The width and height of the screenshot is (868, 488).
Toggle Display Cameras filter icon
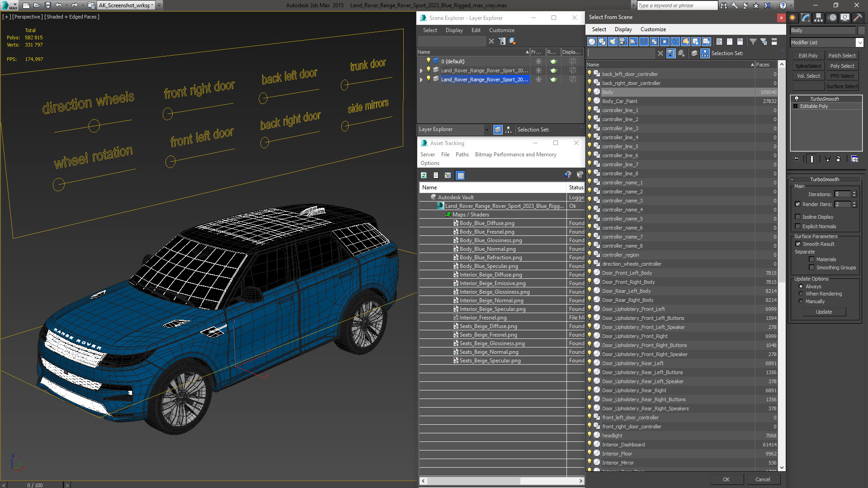point(623,42)
